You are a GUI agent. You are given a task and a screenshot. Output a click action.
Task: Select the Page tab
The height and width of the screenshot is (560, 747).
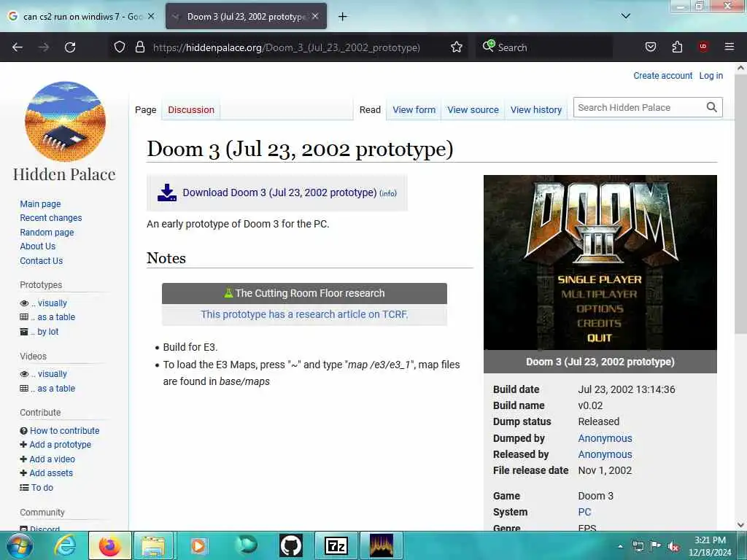145,110
